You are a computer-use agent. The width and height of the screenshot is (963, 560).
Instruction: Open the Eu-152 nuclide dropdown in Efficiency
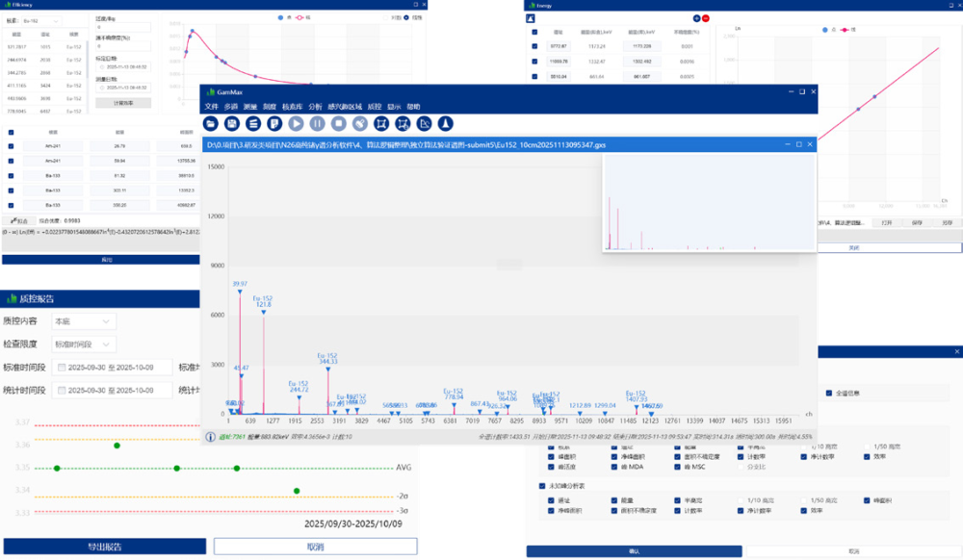pyautogui.click(x=41, y=21)
